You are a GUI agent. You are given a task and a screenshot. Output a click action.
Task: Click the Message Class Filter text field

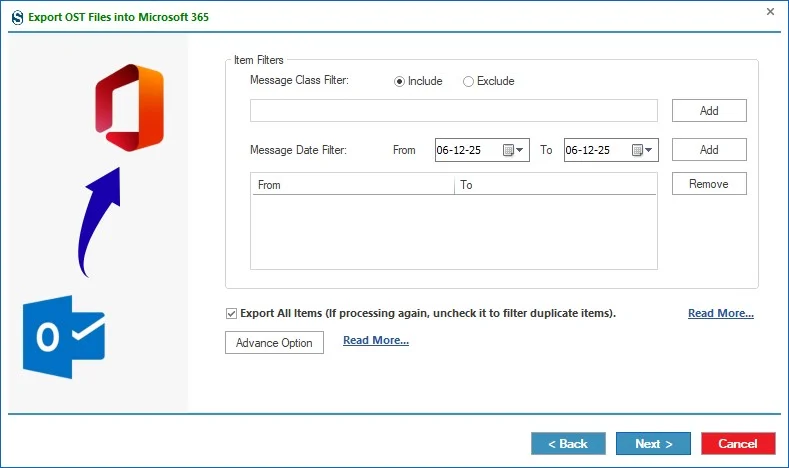pos(453,111)
